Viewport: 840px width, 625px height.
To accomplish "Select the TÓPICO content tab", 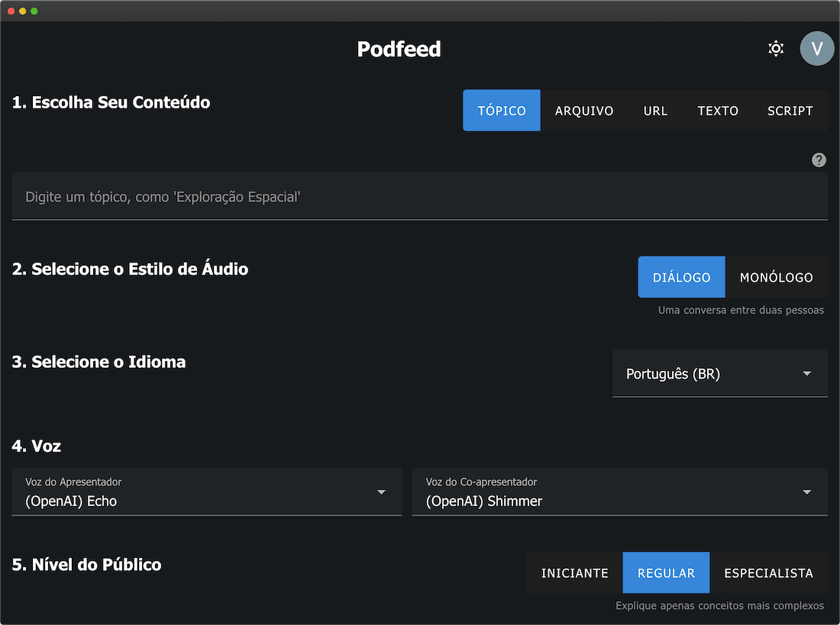I will click(x=501, y=110).
